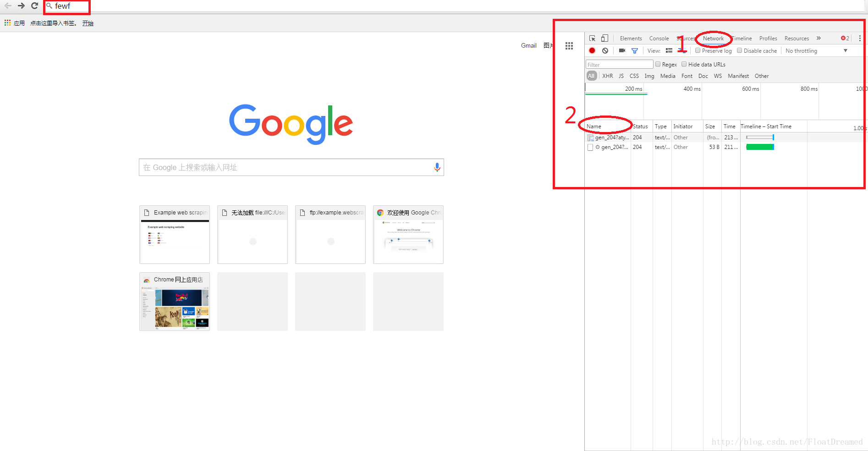This screenshot has width=868, height=451.
Task: Start voice search with the microphone icon
Action: [x=437, y=167]
